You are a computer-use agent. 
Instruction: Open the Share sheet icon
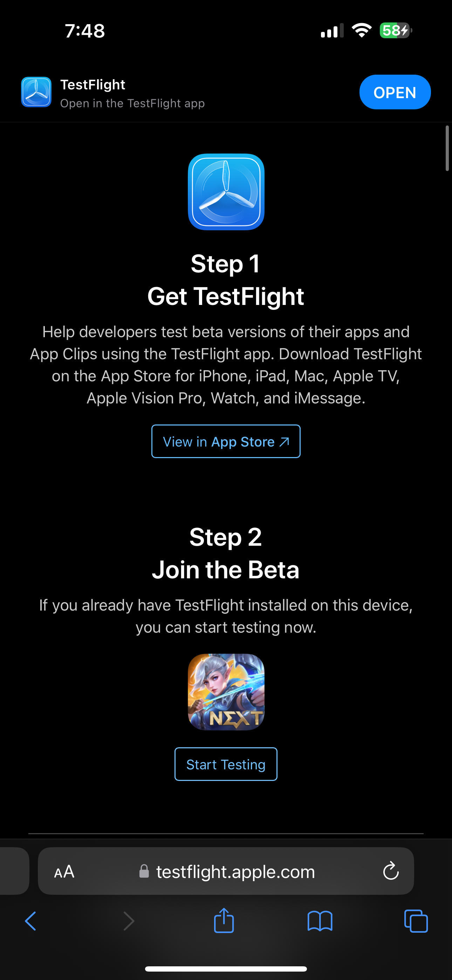click(224, 921)
